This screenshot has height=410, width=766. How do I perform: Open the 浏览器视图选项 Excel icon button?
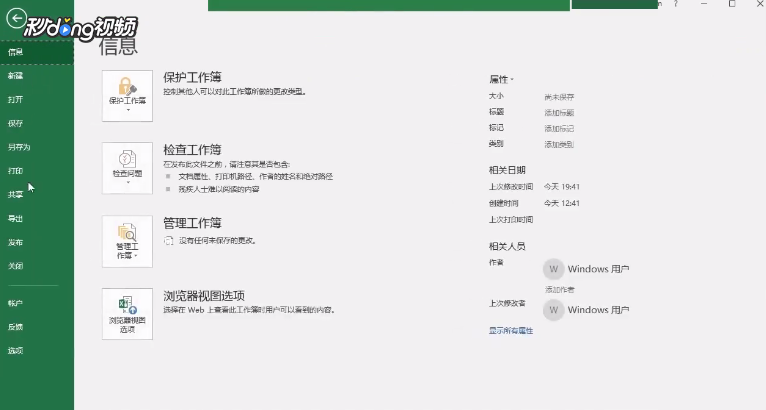tap(127, 314)
